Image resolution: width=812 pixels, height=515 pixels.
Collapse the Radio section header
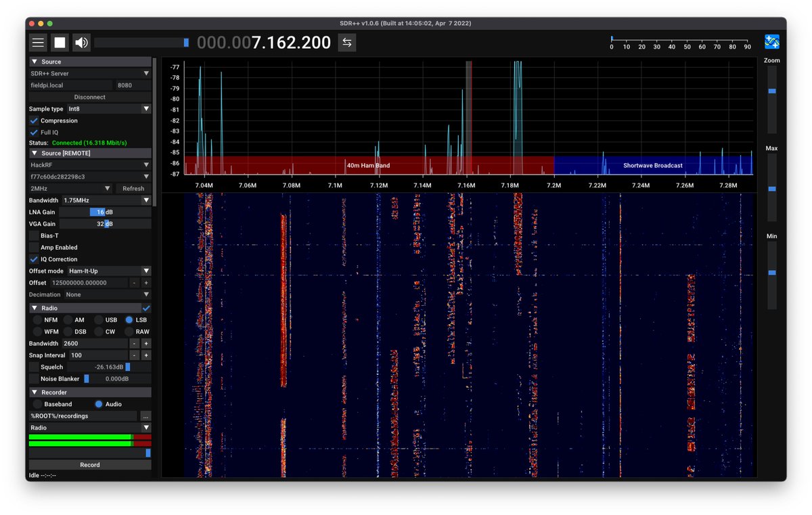[x=85, y=308]
